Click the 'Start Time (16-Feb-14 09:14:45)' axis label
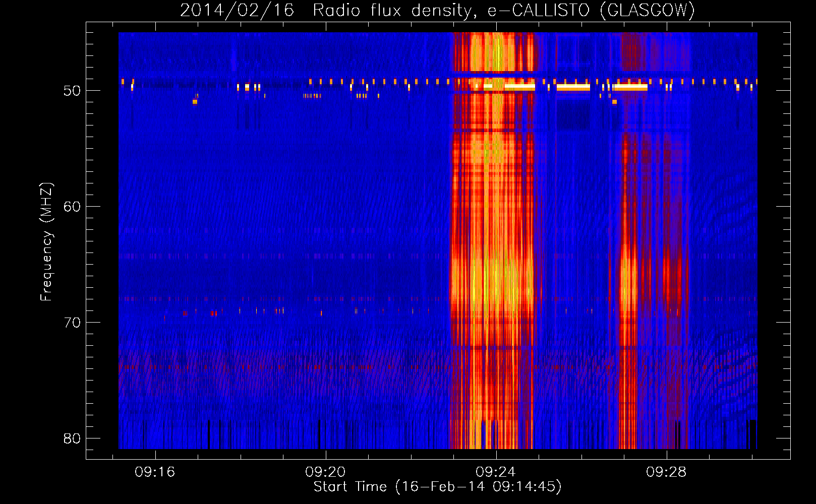 coord(437,487)
